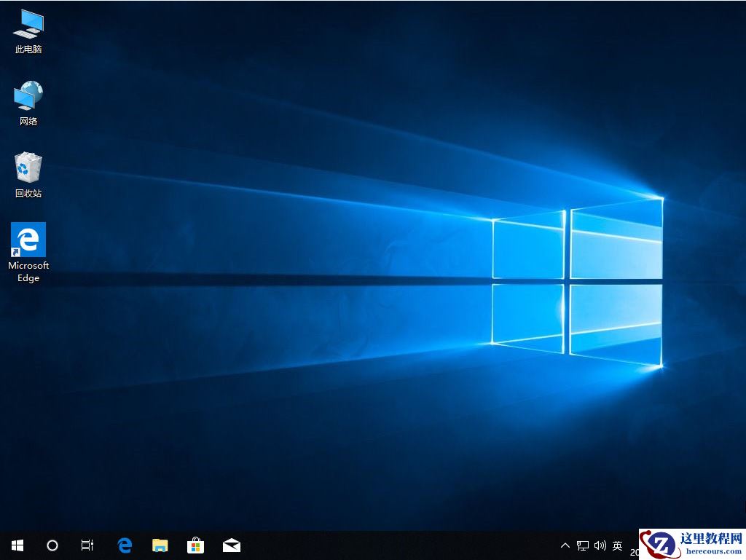Open 此电脑 (This PC) from the desktop
Screen dimensions: 746x560
pos(28,29)
